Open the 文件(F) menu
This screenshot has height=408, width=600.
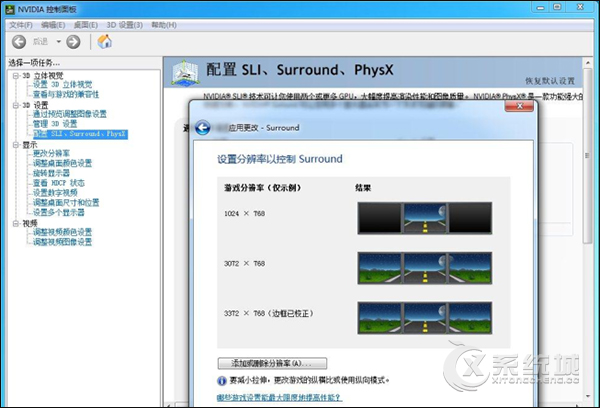click(21, 25)
